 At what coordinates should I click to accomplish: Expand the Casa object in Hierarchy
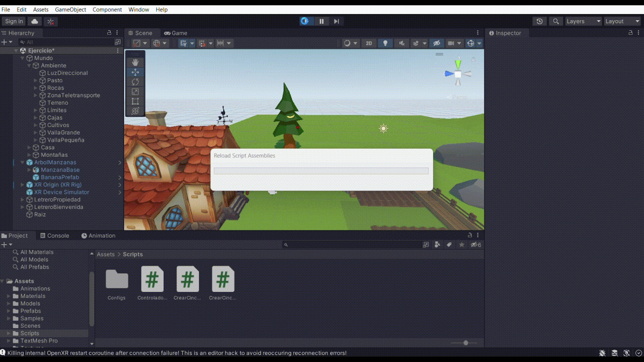click(29, 148)
